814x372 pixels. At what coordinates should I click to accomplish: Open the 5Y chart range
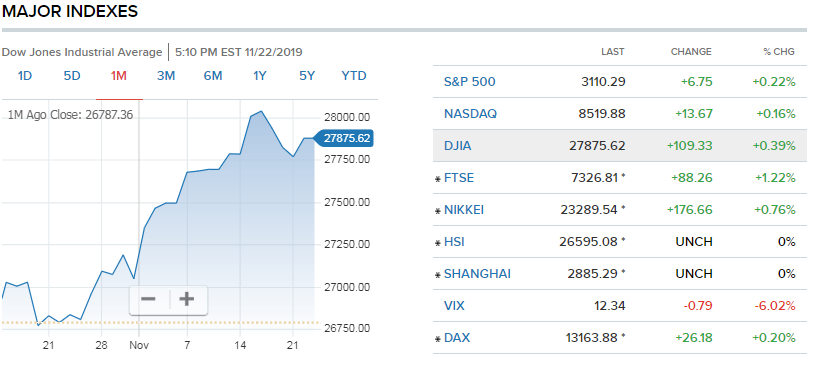[307, 76]
